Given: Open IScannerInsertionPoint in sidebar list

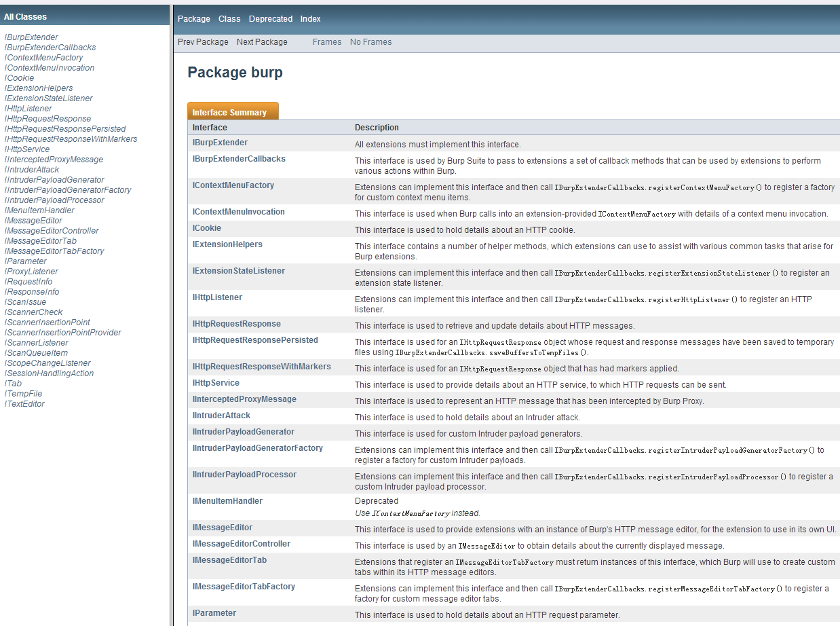Looking at the screenshot, I should click(47, 323).
